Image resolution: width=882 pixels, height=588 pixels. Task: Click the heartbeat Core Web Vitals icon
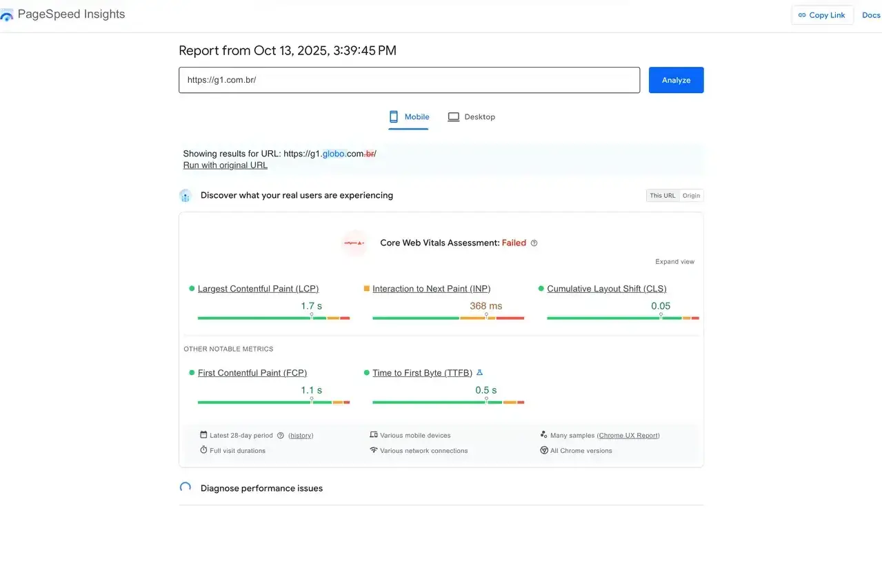click(354, 243)
